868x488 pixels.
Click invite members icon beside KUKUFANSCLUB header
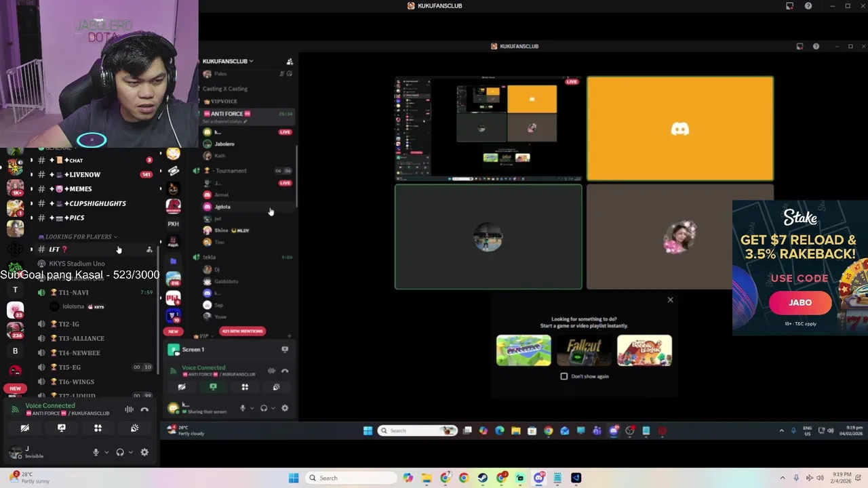[290, 61]
